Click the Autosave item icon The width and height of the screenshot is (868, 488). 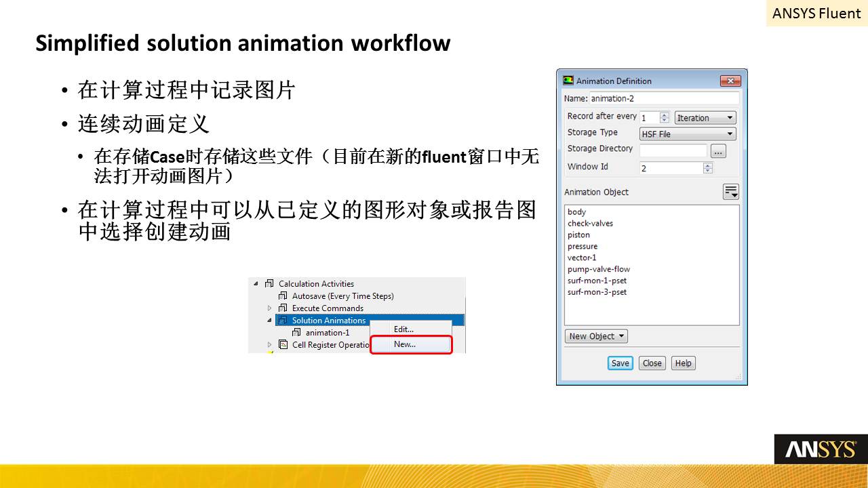click(x=283, y=296)
